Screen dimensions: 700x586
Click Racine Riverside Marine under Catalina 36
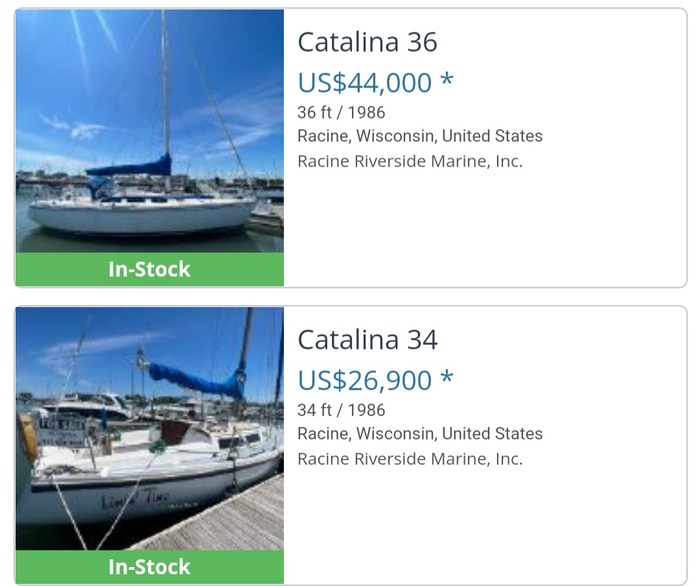click(410, 161)
